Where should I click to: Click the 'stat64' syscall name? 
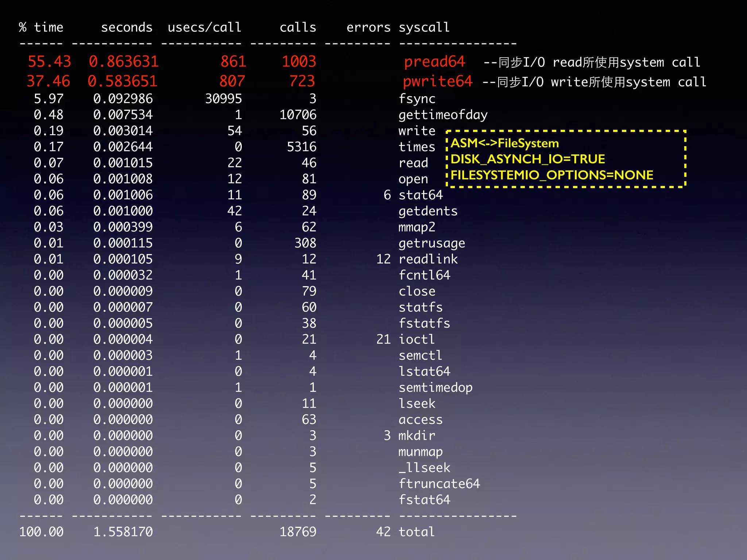pos(421,195)
